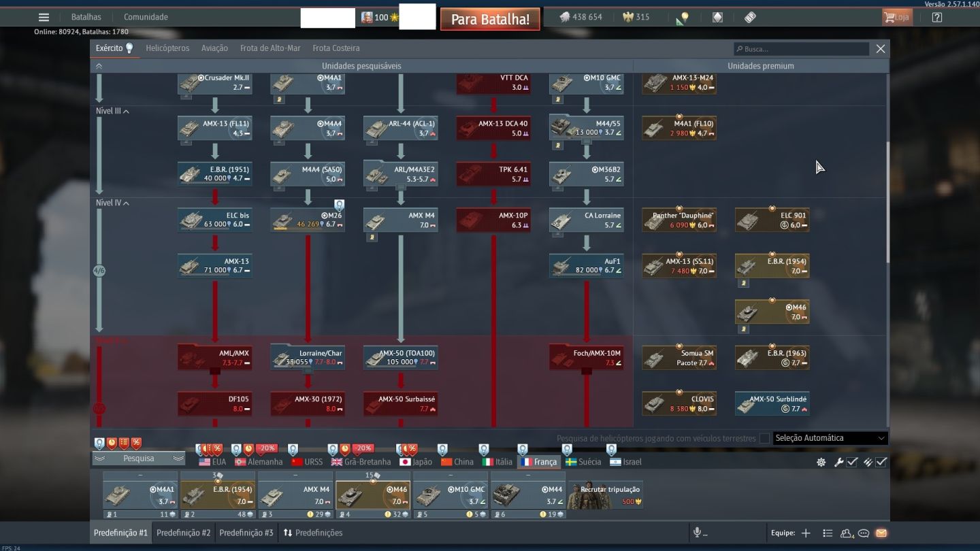This screenshot has height=551, width=980.
Task: Select the M46 crew slot card
Action: 373,495
